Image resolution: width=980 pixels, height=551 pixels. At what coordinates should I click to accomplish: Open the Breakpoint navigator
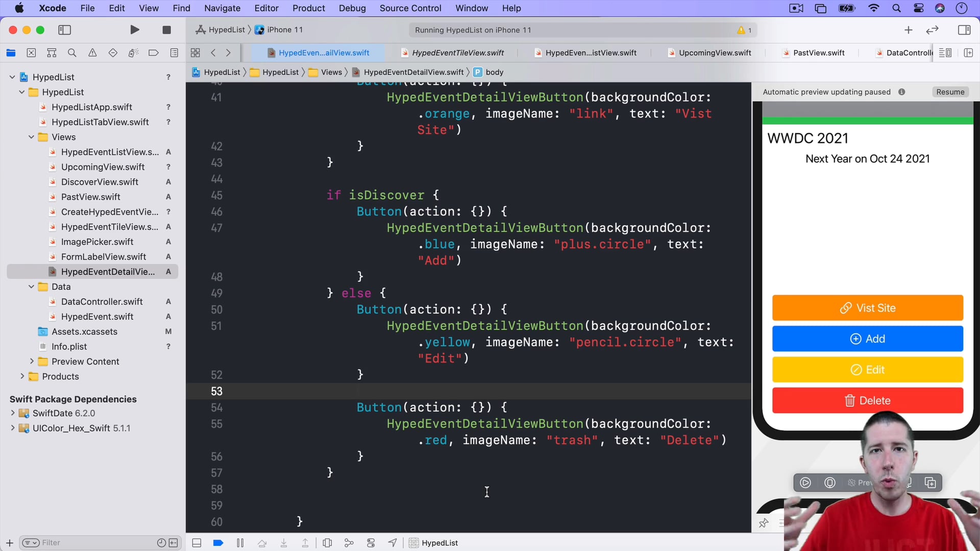pos(154,53)
